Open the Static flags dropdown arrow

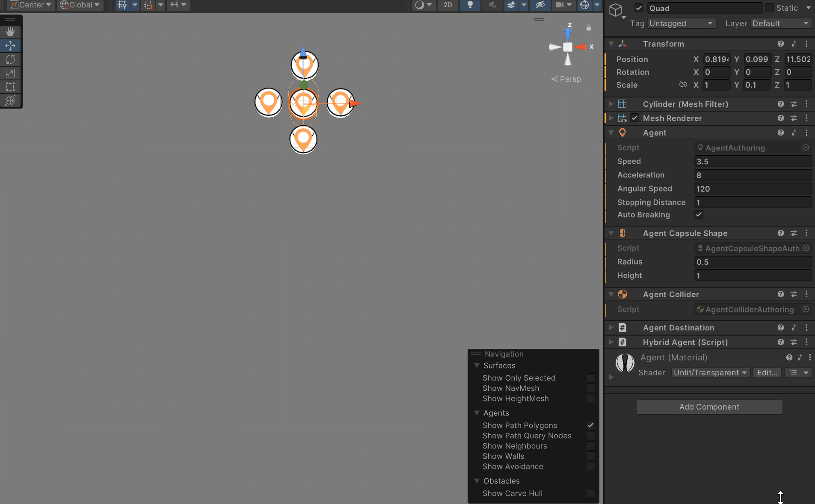pos(808,8)
